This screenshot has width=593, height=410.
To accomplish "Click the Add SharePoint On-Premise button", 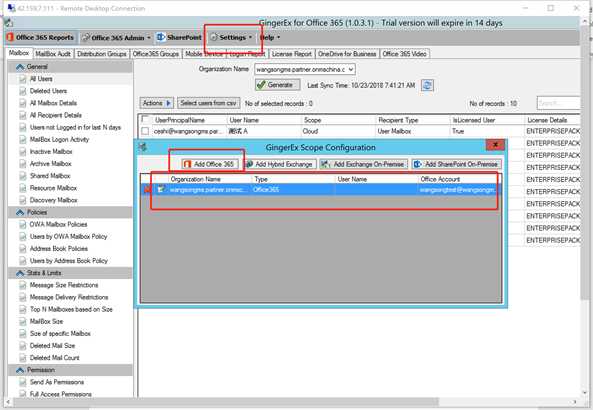I will click(457, 164).
